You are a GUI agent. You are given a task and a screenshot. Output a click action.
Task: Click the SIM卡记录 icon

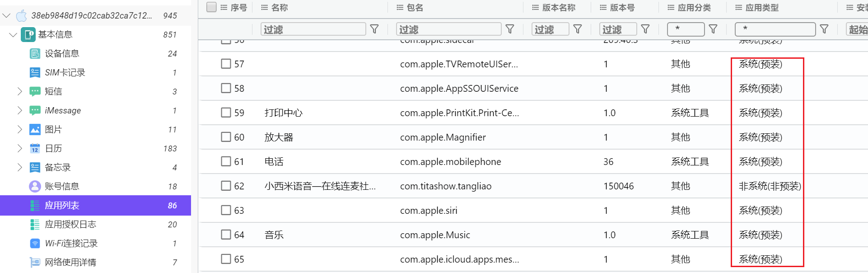pyautogui.click(x=35, y=73)
